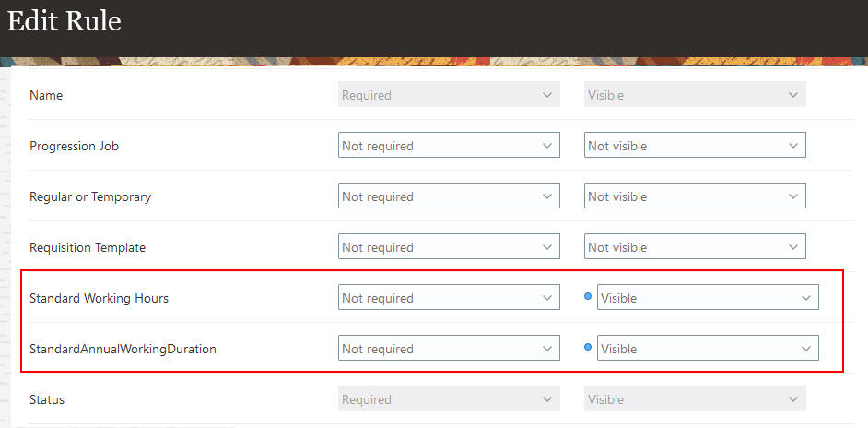Click the Name row required dropdown
868x428 pixels.
coord(449,95)
